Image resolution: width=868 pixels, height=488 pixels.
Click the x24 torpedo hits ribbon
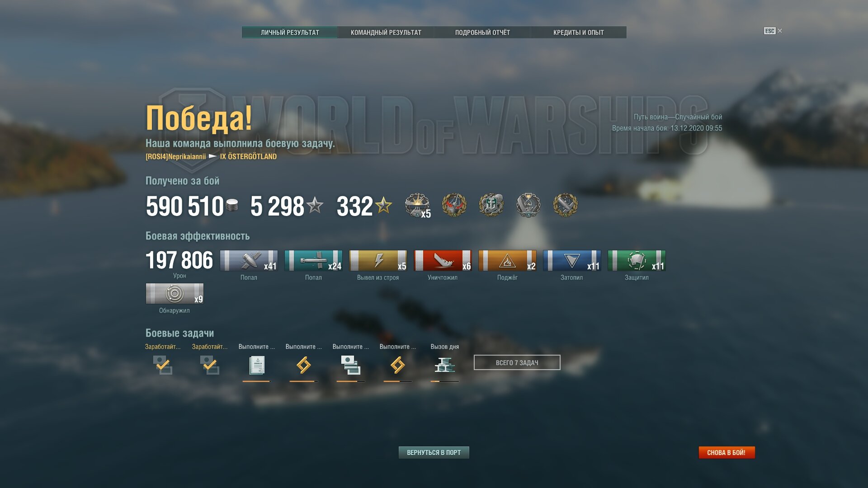[x=313, y=261]
